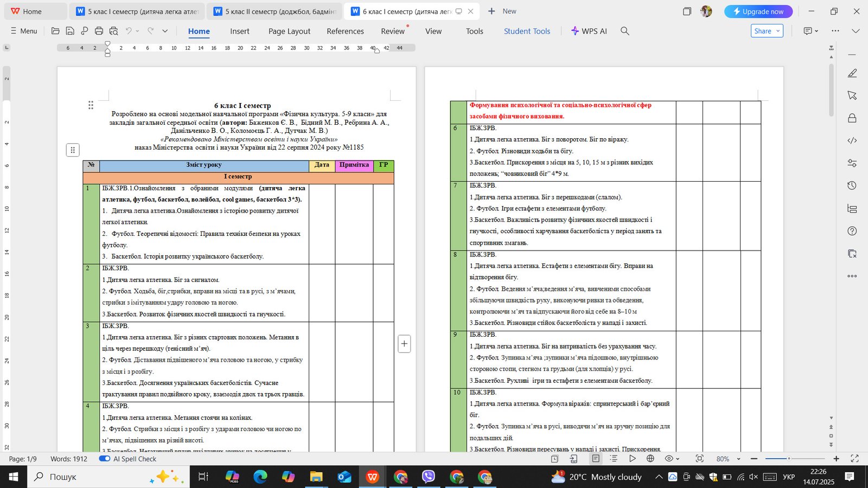Open the comments icon near Share
The width and height of the screenshot is (868, 488).
pos(808,31)
